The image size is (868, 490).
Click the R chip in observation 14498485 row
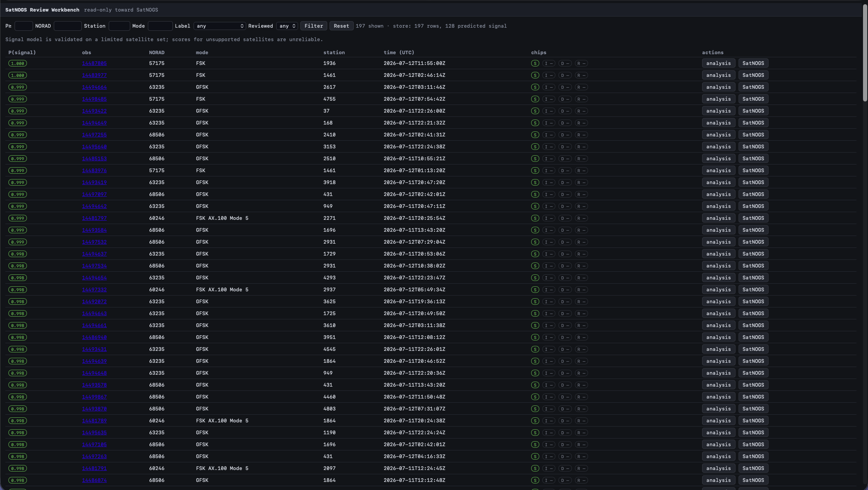(581, 99)
